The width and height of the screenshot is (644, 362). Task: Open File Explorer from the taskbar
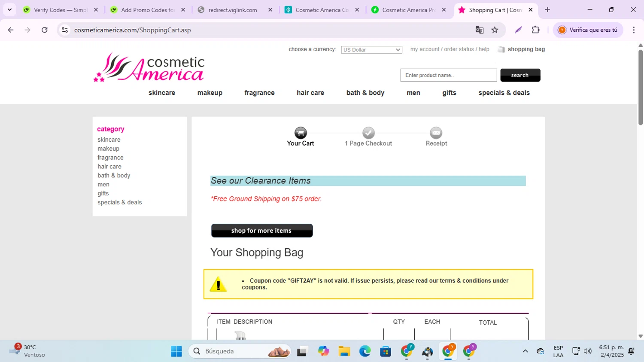[x=344, y=351]
